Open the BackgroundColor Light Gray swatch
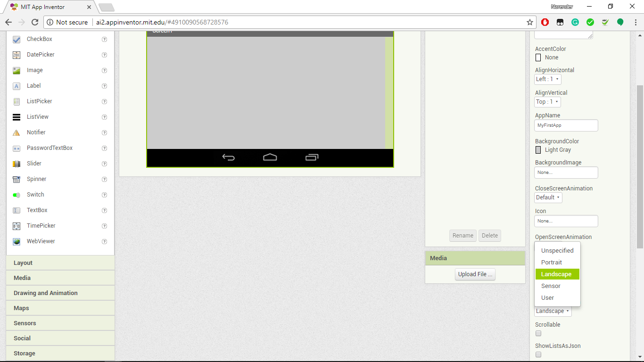 coord(538,150)
